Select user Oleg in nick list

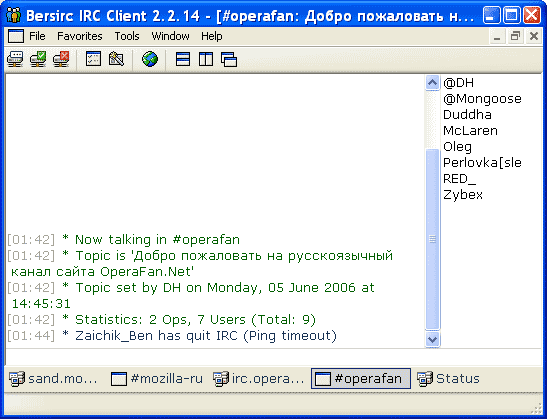point(457,147)
